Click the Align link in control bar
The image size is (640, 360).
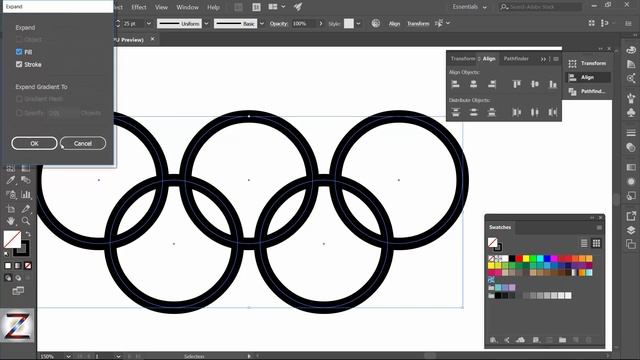(394, 24)
